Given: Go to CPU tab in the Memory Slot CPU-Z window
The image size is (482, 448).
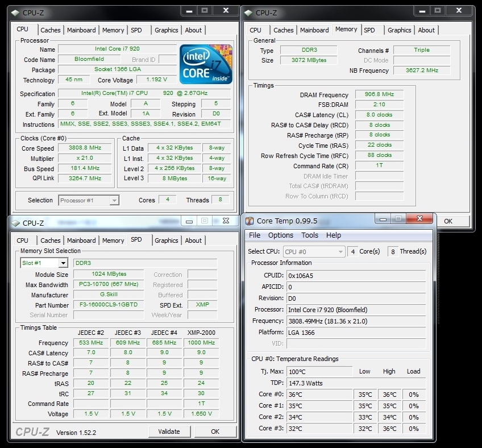Looking at the screenshot, I should pos(22,240).
